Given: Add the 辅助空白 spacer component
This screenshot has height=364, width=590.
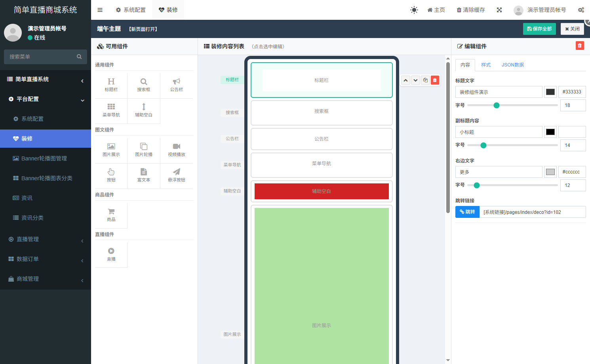Looking at the screenshot, I should tap(144, 111).
